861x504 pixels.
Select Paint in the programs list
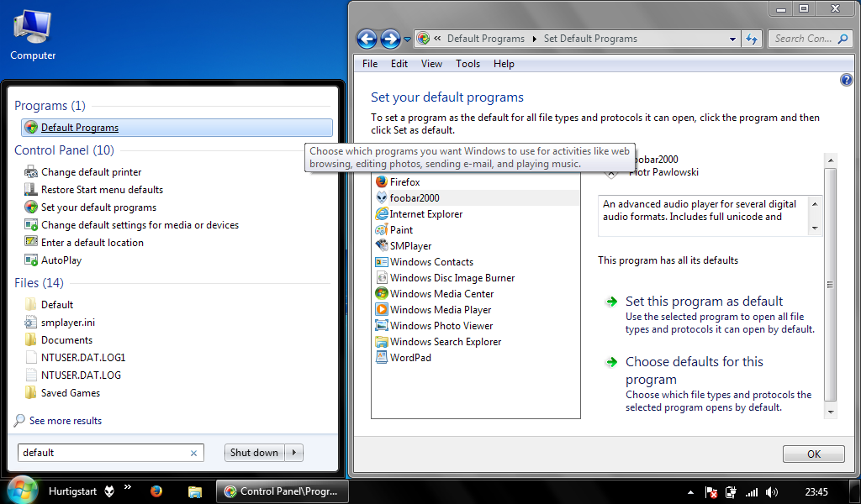[x=394, y=230]
